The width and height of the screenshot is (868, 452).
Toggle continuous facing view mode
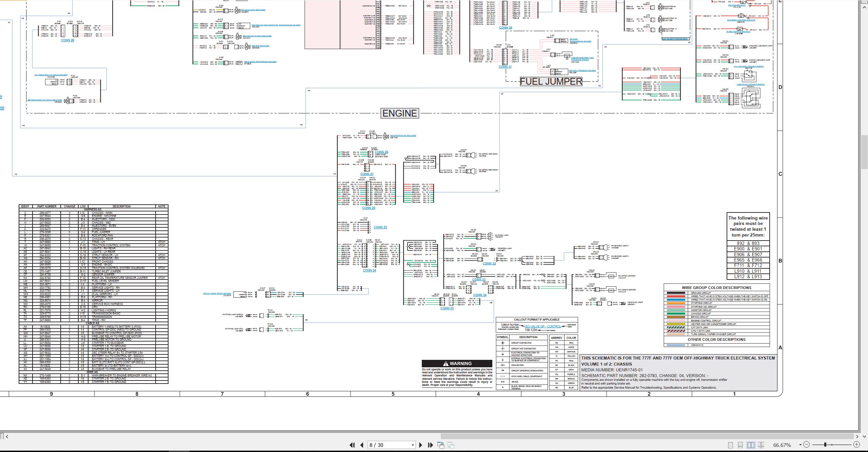pos(761,445)
